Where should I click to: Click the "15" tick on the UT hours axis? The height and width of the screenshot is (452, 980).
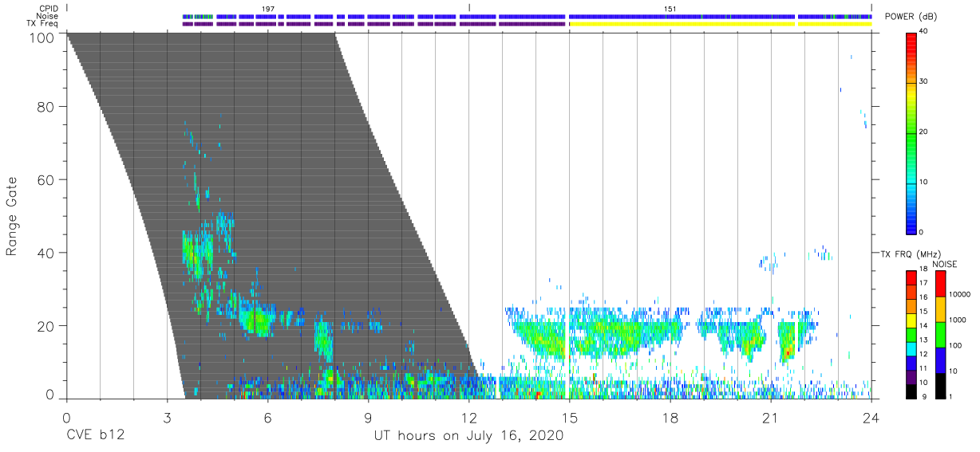[570, 416]
